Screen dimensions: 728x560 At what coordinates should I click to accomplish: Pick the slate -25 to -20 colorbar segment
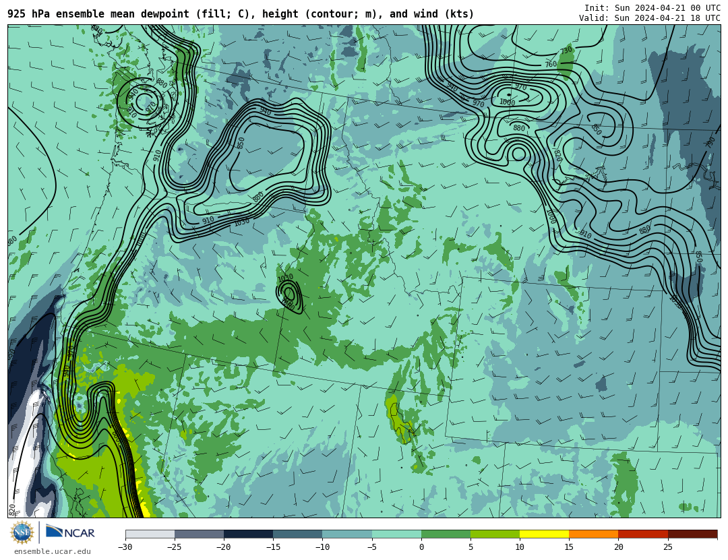click(199, 534)
